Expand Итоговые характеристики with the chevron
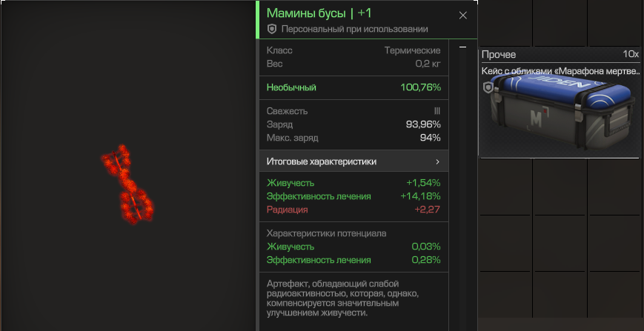The image size is (644, 331). pos(437,161)
